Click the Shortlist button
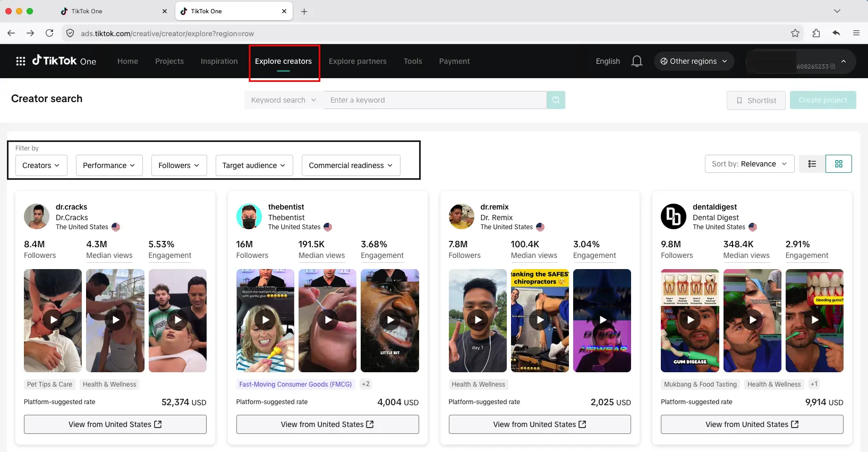Image resolution: width=868 pixels, height=452 pixels. [x=756, y=100]
